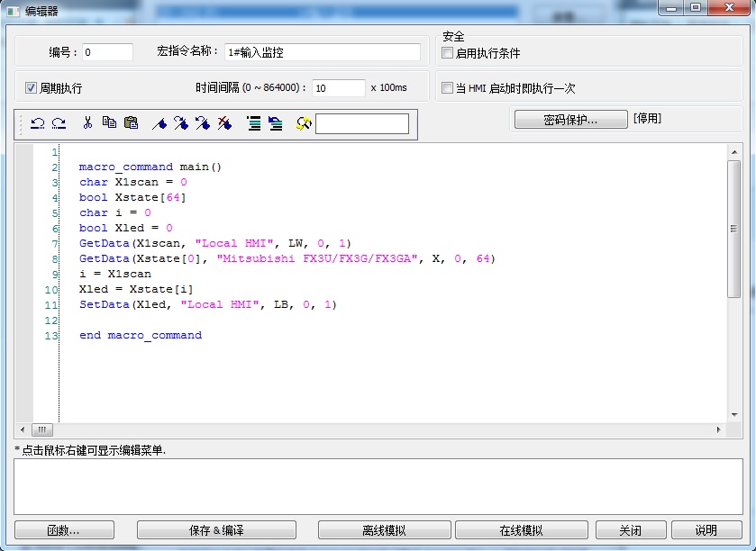Click the vertical scrollbar down arrow

[x=734, y=415]
